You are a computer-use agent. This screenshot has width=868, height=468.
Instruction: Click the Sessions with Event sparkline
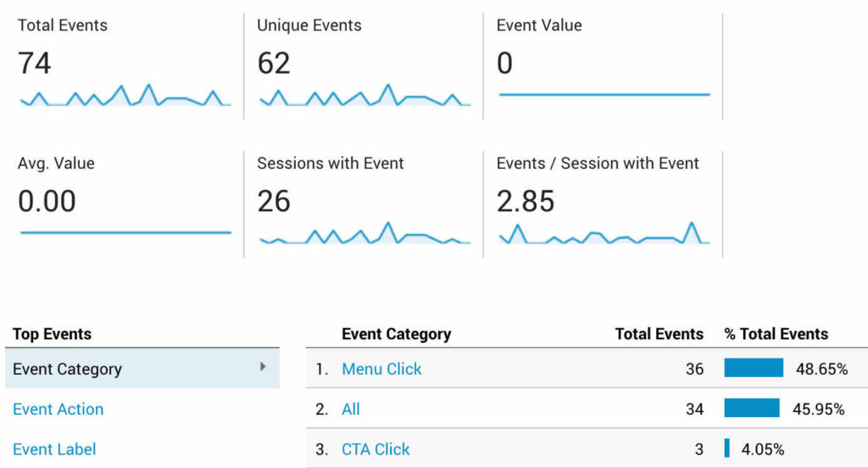click(364, 234)
